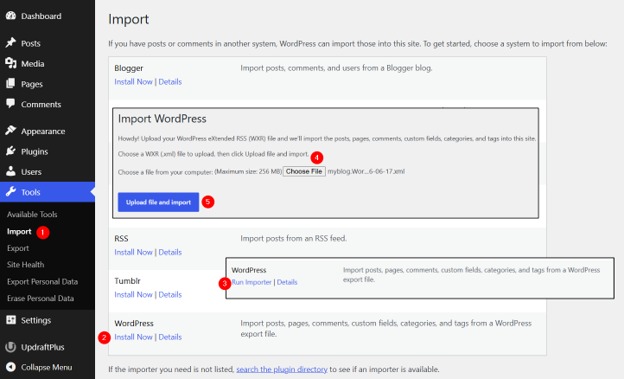This screenshot has height=379, width=624.
Task: Open the Appearance menu label
Action: coord(43,131)
